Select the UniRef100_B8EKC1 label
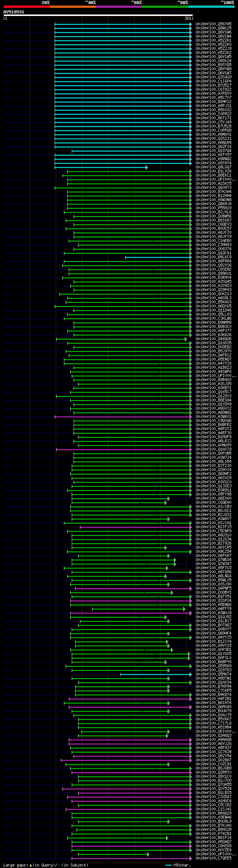 (213, 175)
